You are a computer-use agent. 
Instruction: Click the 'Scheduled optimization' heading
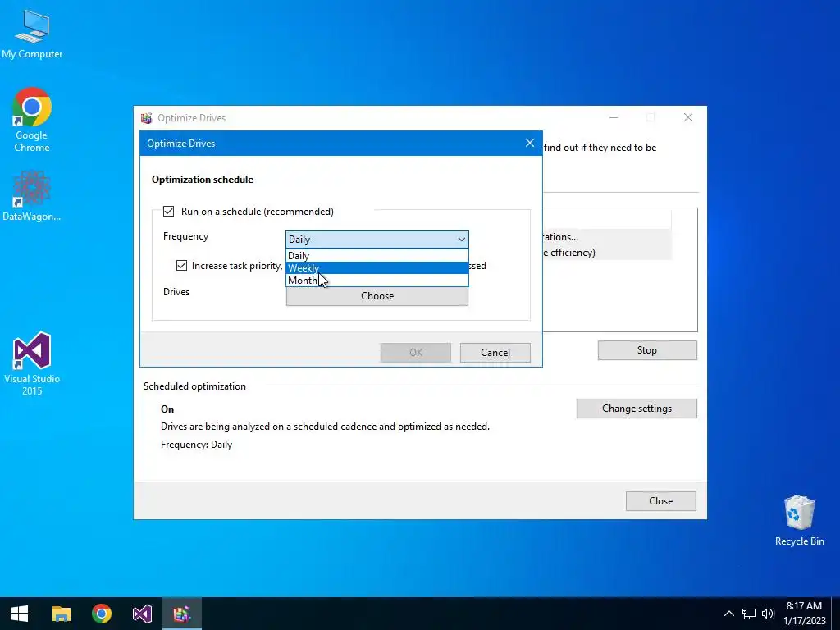tap(195, 386)
